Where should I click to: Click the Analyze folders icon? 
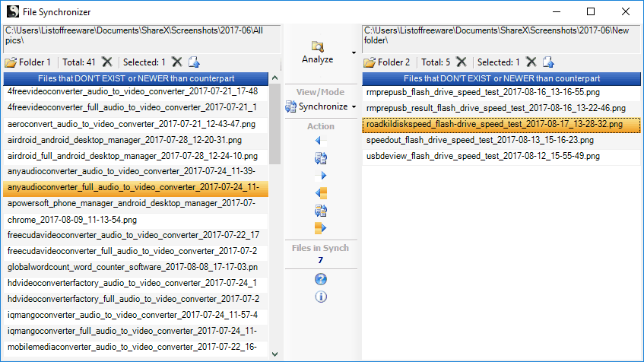[x=318, y=46]
